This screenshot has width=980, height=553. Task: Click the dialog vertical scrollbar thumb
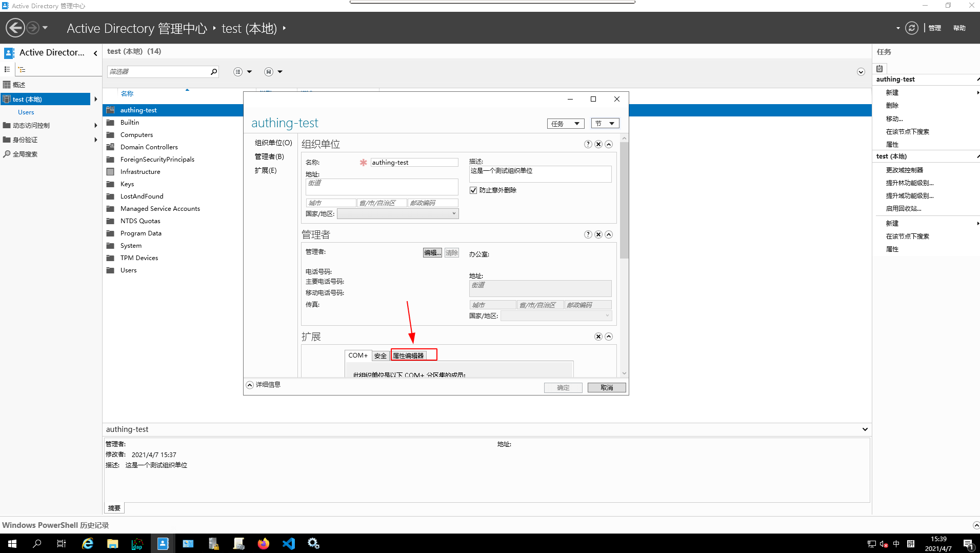point(624,200)
